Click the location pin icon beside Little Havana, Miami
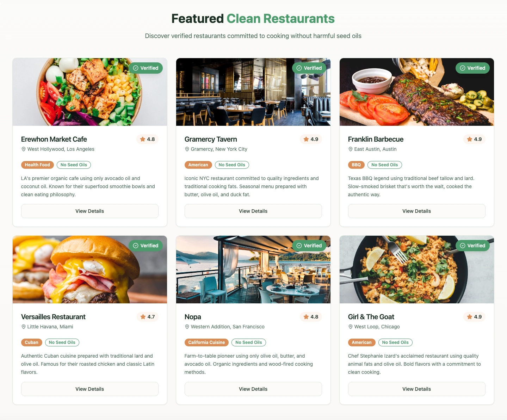 click(24, 327)
